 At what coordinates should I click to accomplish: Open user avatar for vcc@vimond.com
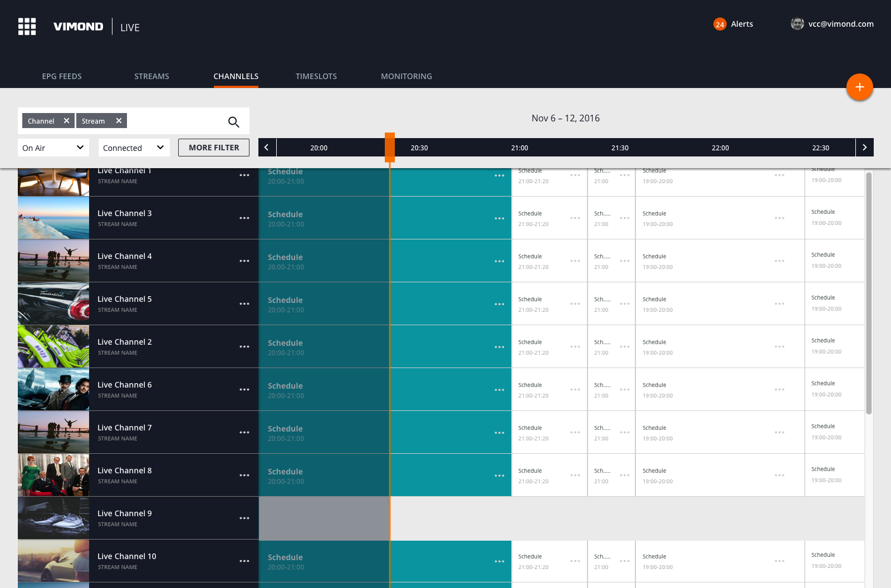(797, 24)
